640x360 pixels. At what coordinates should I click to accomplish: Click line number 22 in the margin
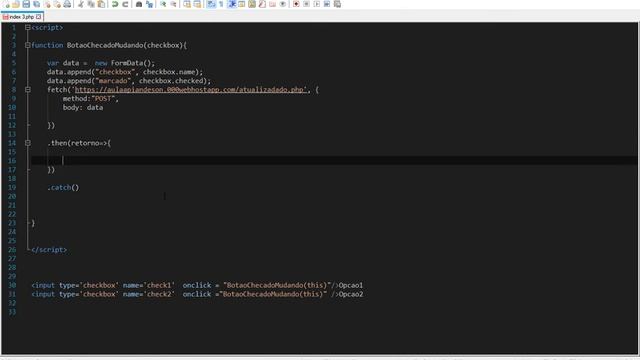pos(12,214)
